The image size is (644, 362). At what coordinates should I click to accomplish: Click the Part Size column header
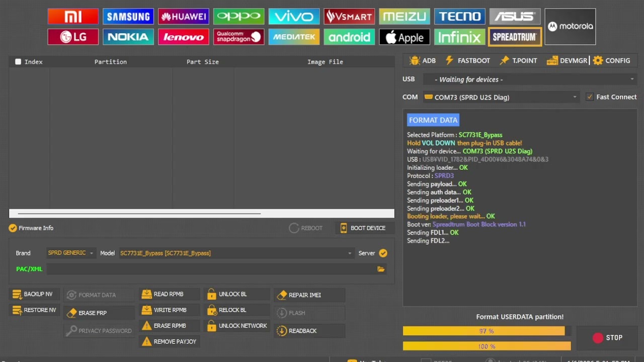tap(203, 62)
